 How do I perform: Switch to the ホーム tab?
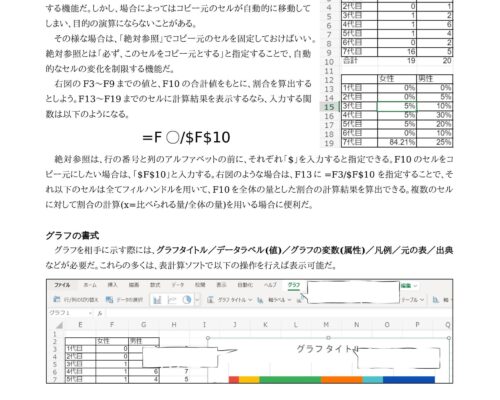[90, 285]
